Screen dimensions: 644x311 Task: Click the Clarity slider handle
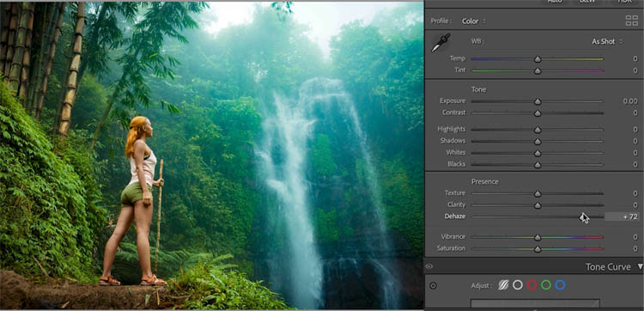coord(538,205)
